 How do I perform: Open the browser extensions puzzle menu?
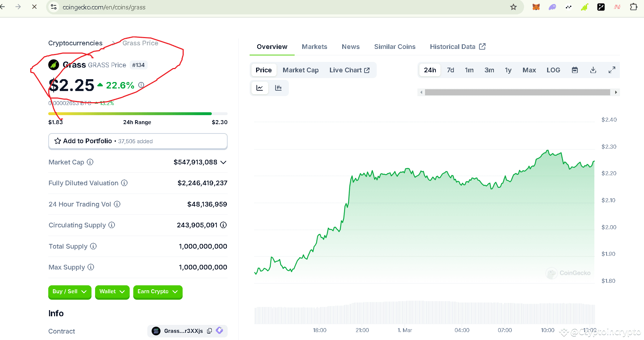[x=634, y=7]
